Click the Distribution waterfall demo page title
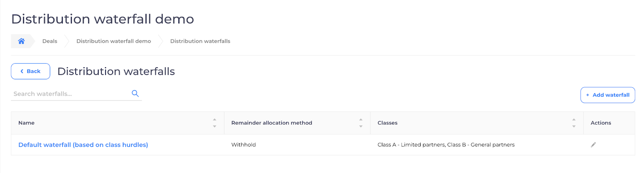Viewport: 644px width, 173px height. [x=103, y=19]
